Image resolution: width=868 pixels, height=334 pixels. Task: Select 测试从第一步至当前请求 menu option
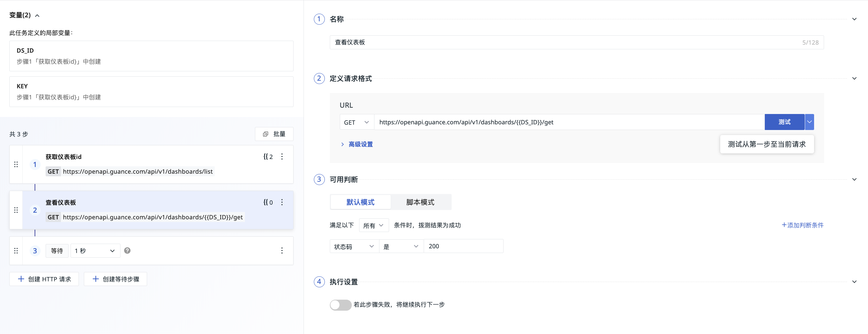point(766,144)
